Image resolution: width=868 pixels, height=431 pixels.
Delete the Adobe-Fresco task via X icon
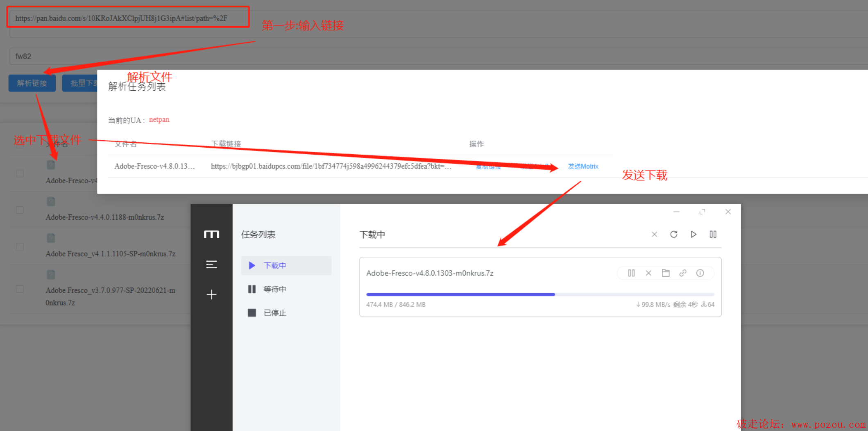point(648,273)
